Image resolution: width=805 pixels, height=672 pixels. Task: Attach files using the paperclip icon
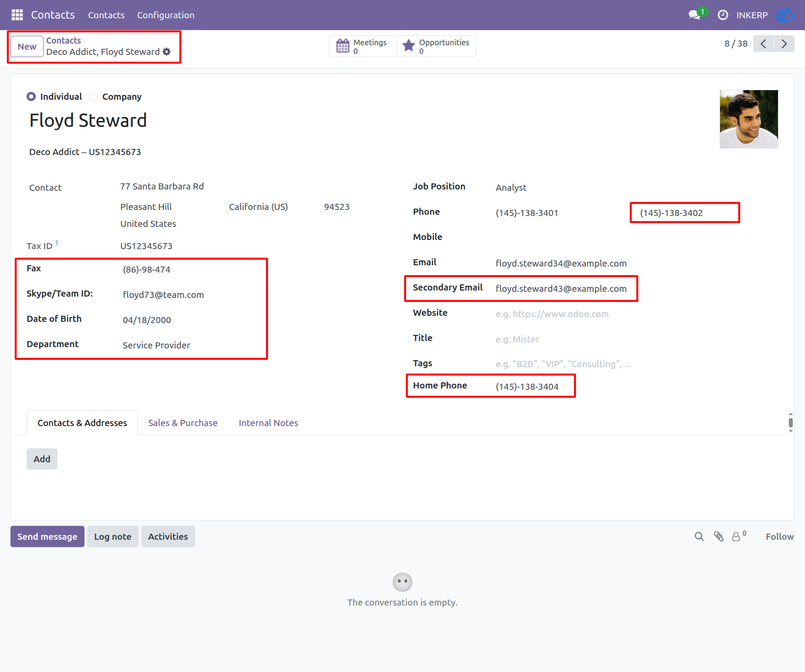719,537
